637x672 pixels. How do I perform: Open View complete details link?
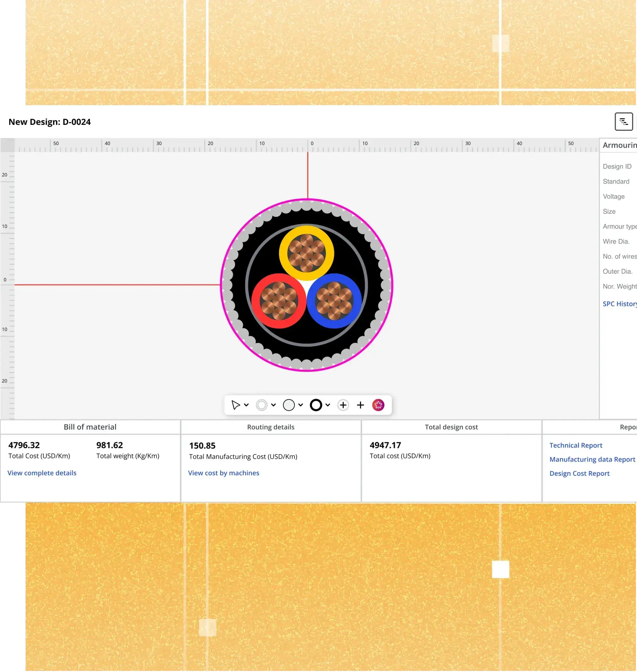42,473
